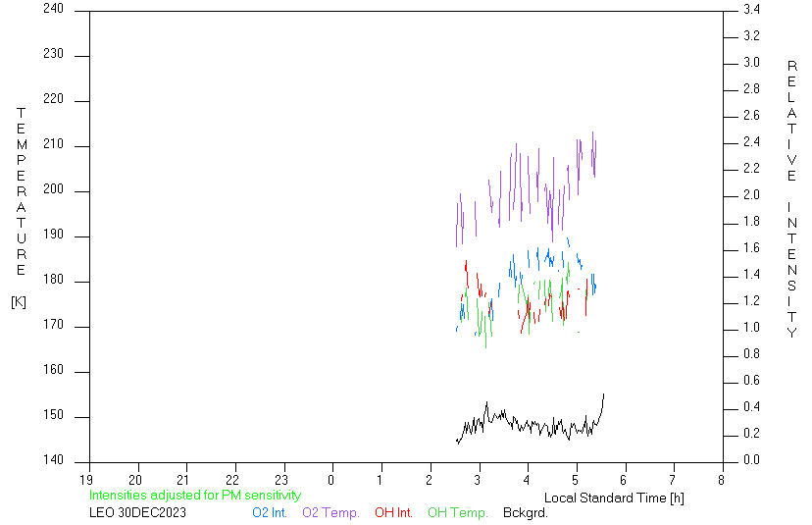Click the 'O2 Int.' legend label
812x525 pixels.
(270, 512)
